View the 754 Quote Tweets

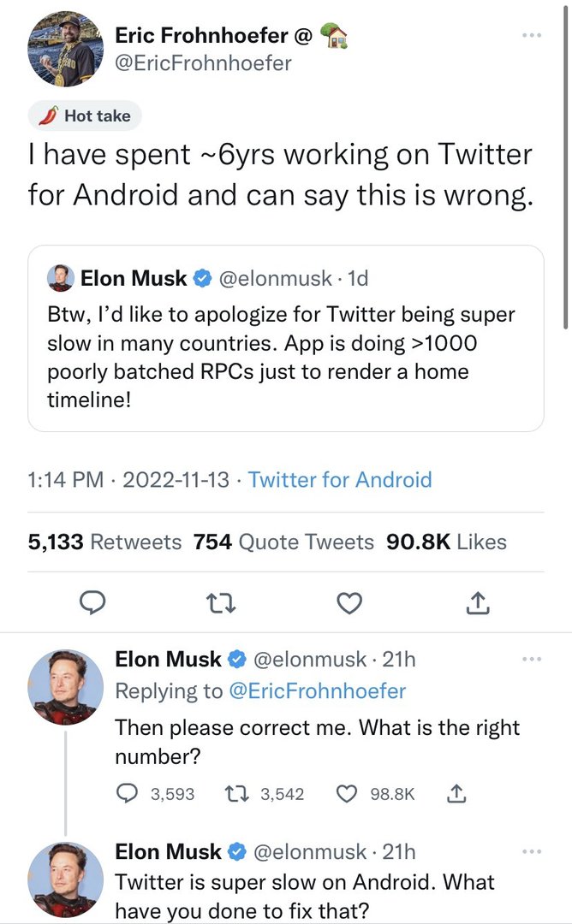[x=283, y=542]
